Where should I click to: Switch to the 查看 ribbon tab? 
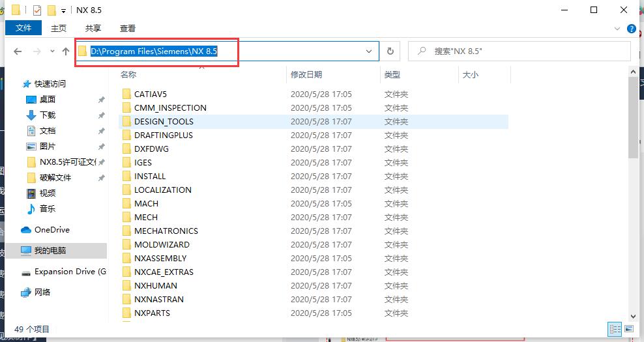pos(127,28)
